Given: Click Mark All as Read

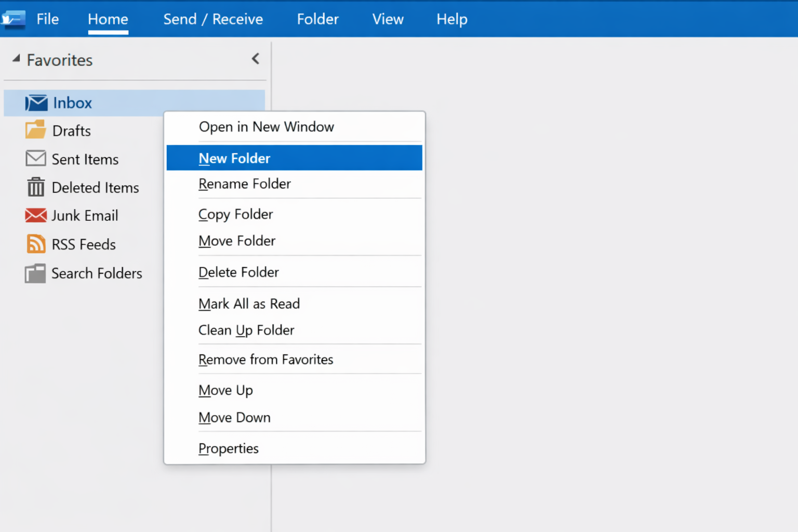Looking at the screenshot, I should click(x=249, y=303).
